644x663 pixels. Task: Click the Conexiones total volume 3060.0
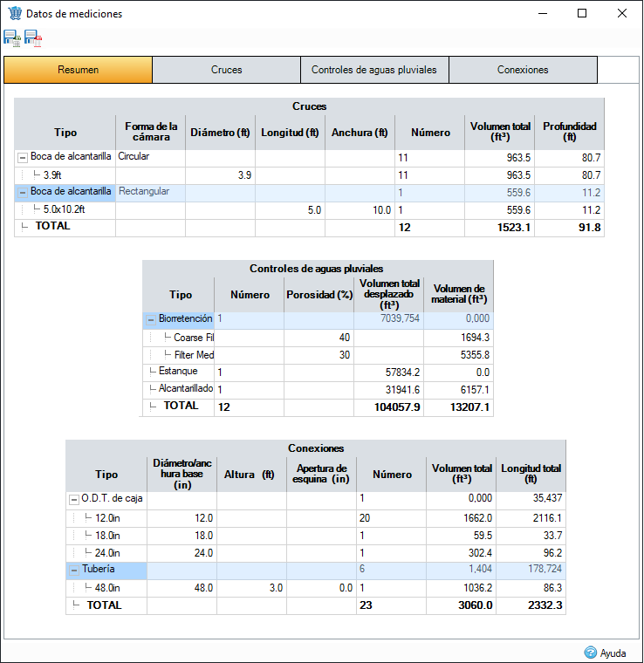pos(462,605)
